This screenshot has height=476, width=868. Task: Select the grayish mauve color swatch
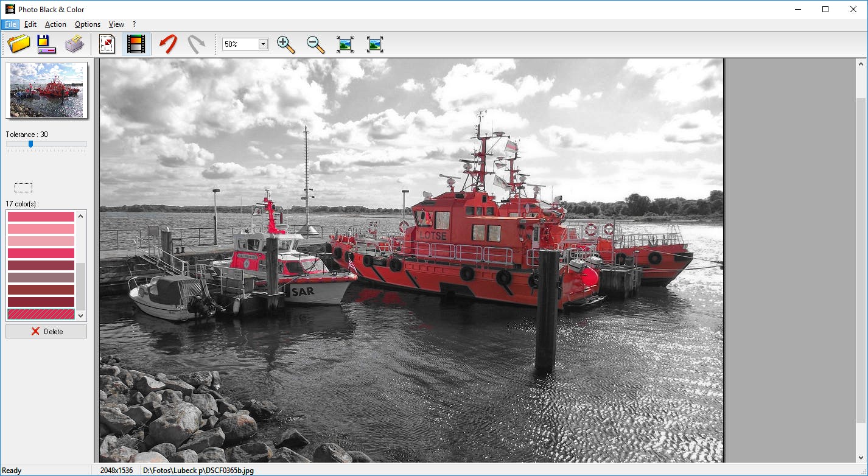click(41, 278)
